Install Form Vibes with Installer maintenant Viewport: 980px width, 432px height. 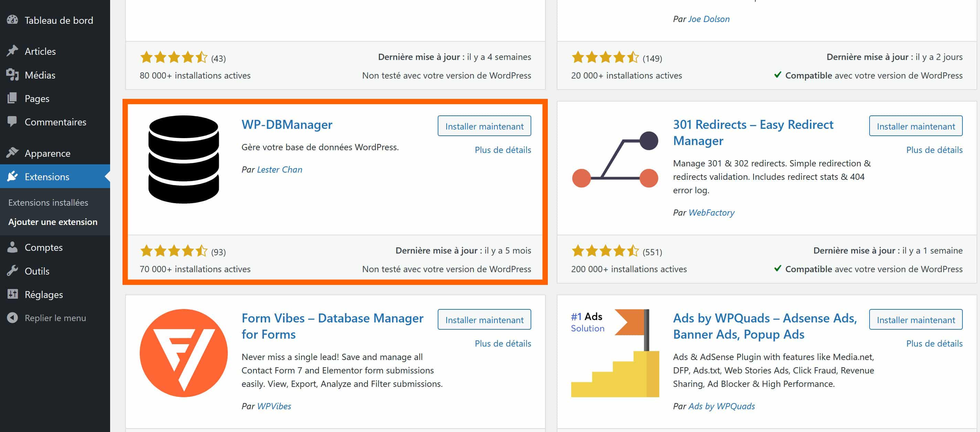484,319
